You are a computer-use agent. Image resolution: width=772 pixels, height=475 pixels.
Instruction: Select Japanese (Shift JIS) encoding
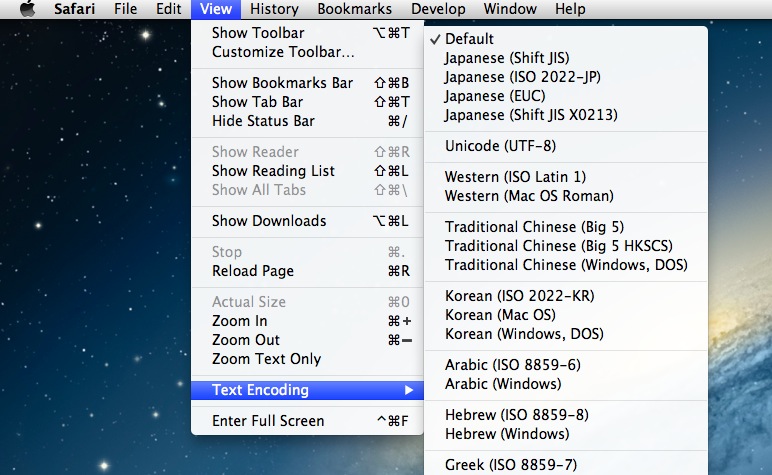566,58
